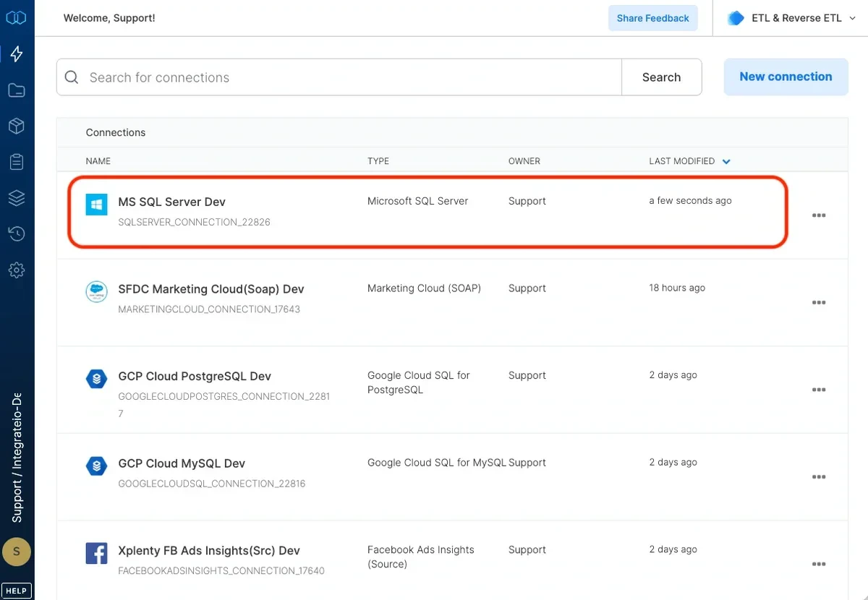This screenshot has height=600, width=868.
Task: Click the Microsoft logo on MS SQL Server Dev
Action: point(96,205)
